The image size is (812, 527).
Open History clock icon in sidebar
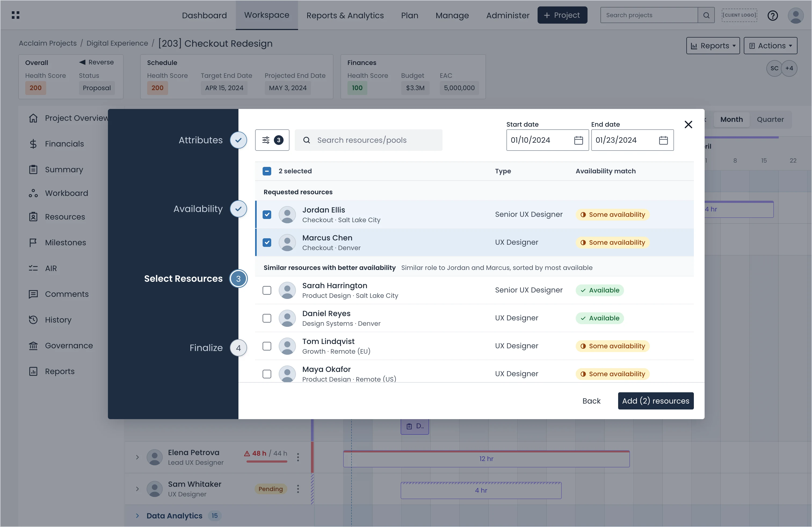click(x=33, y=320)
